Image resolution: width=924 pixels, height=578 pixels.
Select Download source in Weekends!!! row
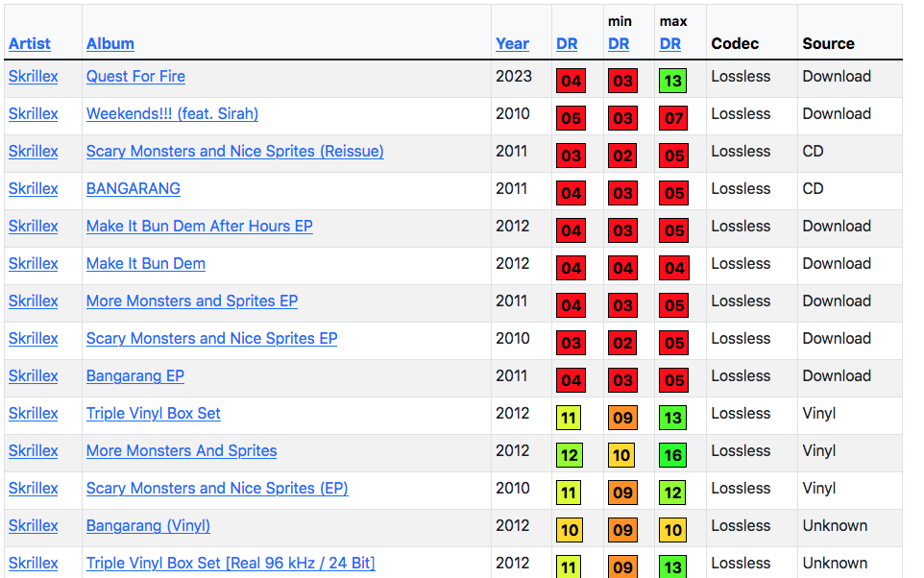837,113
